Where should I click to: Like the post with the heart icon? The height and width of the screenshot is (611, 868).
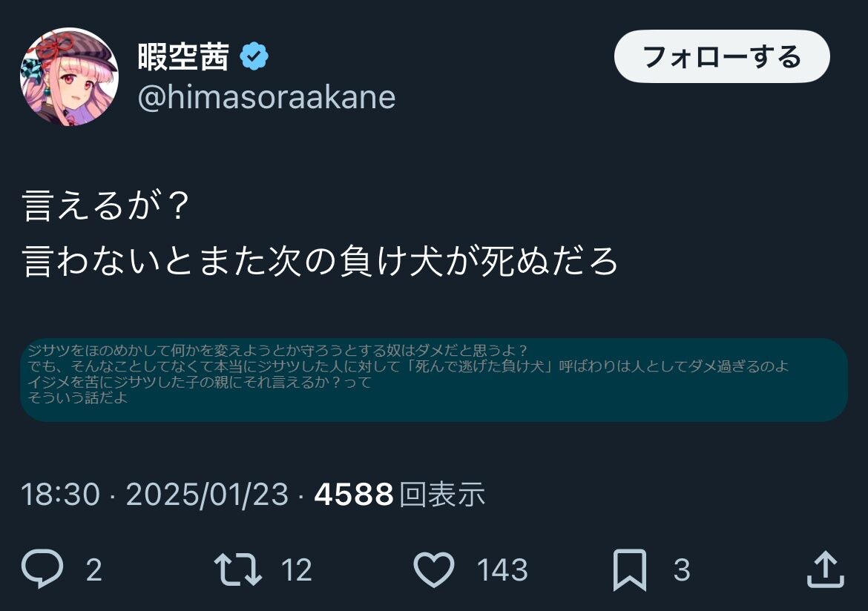pos(433,569)
